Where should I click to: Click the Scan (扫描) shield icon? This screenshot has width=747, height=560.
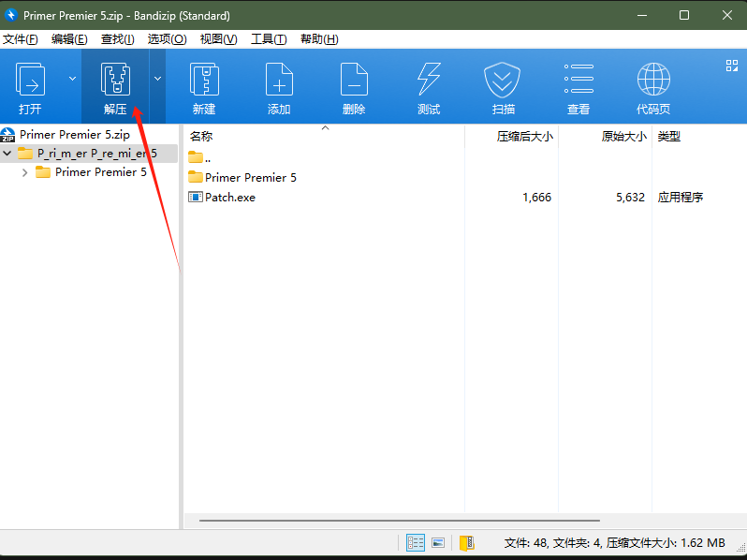coord(502,79)
